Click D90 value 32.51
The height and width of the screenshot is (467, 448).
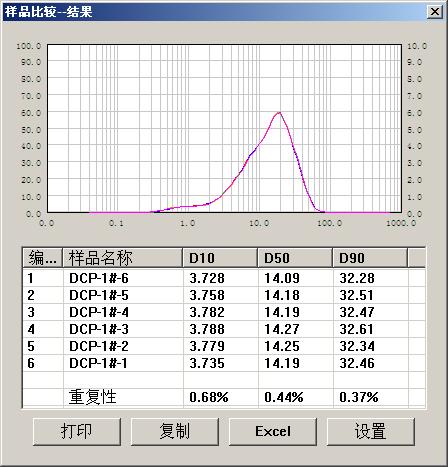357,295
